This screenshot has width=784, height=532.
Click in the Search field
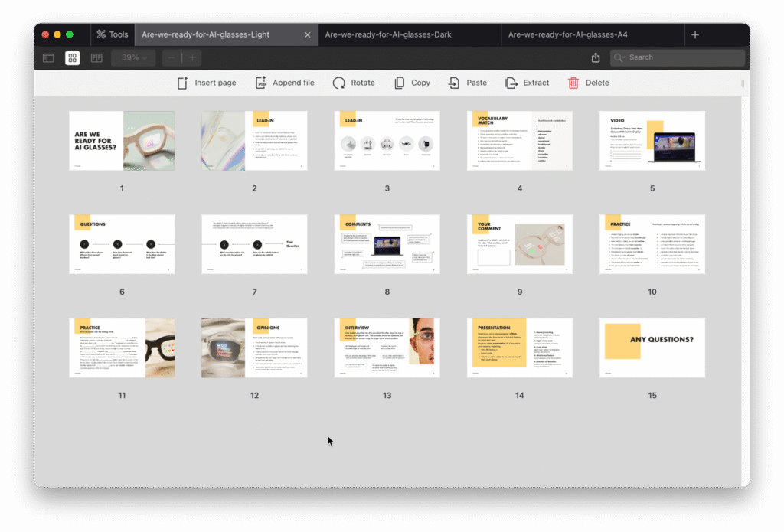click(681, 57)
